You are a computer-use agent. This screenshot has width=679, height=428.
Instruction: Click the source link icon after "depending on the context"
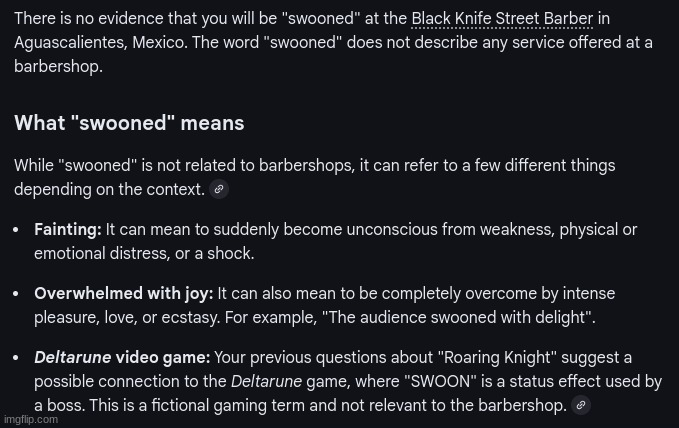[x=219, y=189]
